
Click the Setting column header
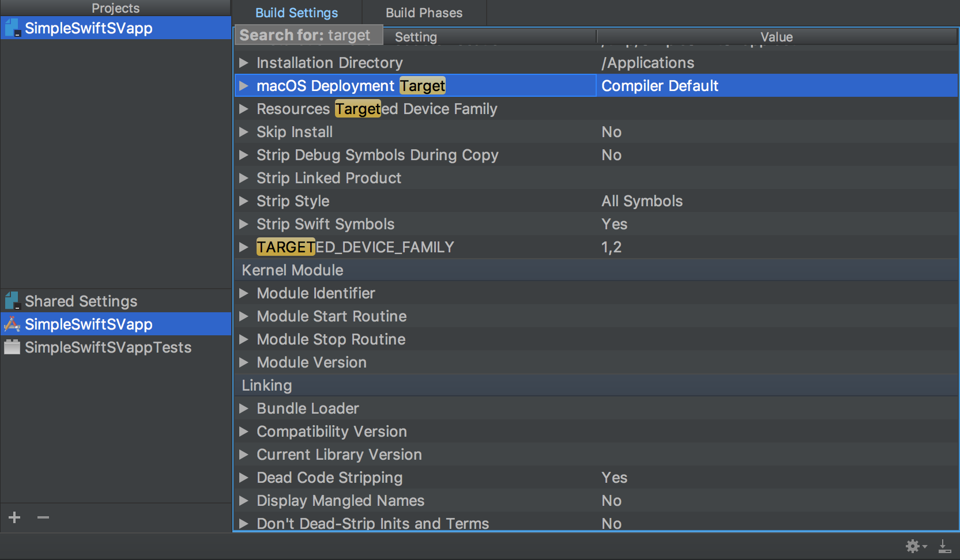[x=416, y=37]
